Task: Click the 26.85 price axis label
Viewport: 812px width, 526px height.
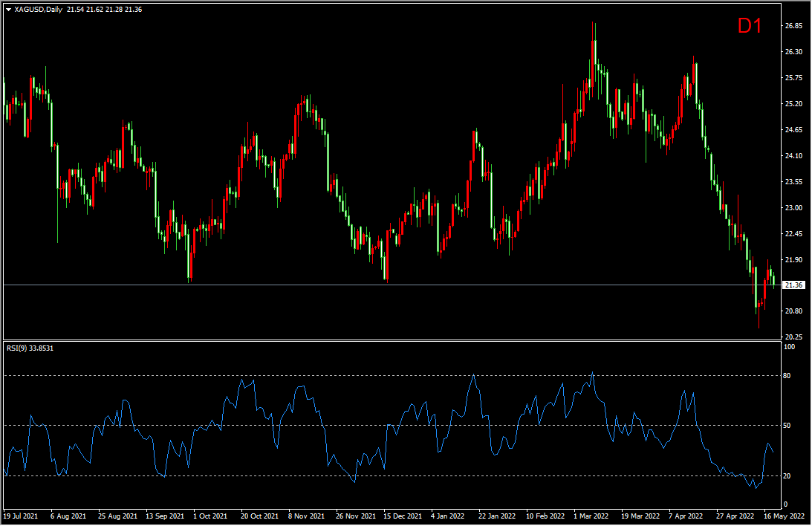Action: [x=794, y=26]
